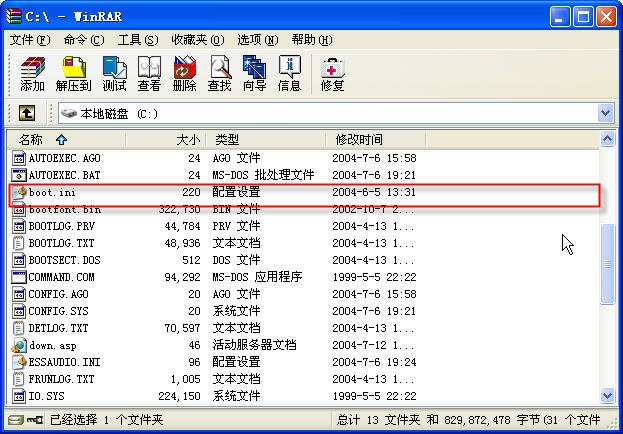Click the drive icon in the status bar
623x434 pixels.
click(16, 420)
